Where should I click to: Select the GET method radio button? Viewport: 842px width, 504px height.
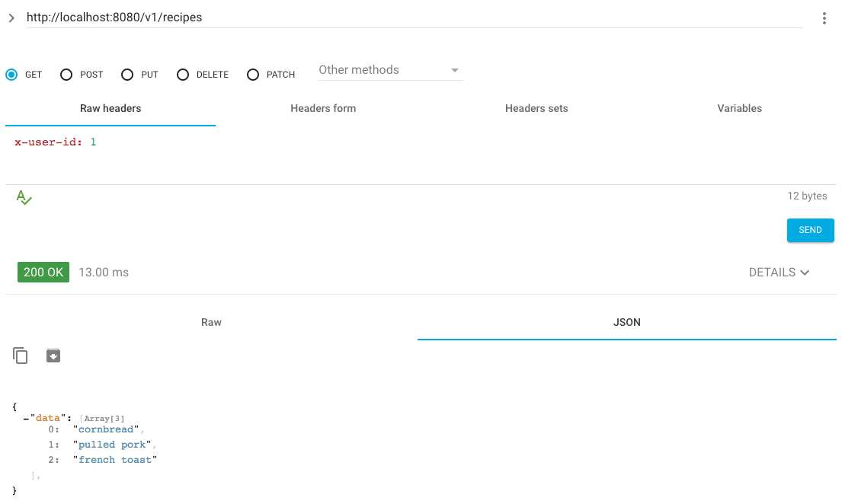pos(11,75)
